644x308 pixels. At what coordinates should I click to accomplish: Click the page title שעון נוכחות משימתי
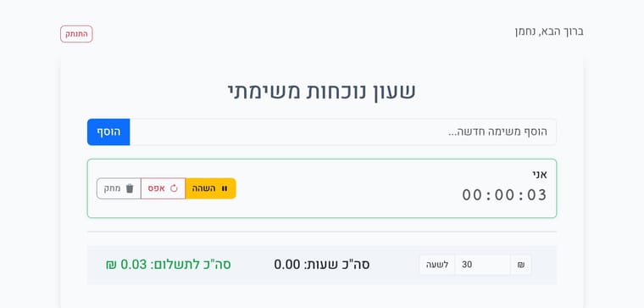(322, 92)
